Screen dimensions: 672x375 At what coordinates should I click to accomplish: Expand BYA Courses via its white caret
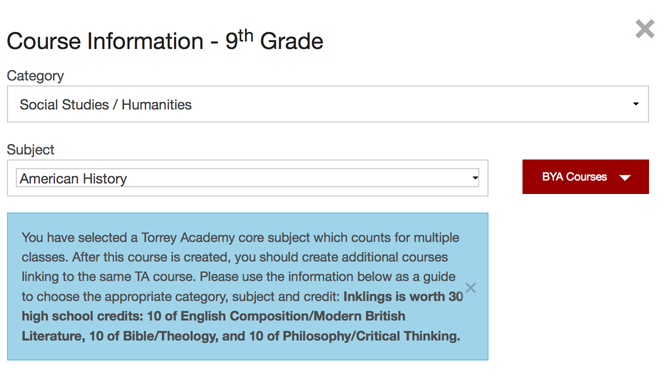pos(625,177)
